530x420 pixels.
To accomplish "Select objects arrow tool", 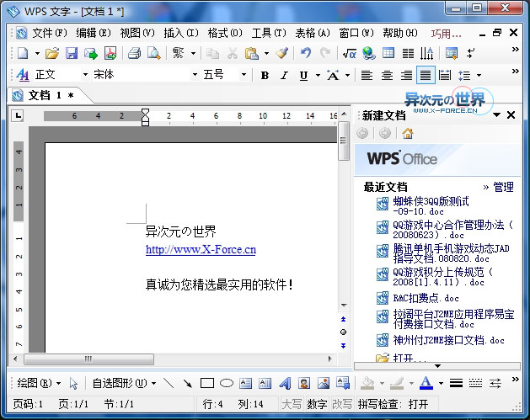I will pyautogui.click(x=73, y=384).
